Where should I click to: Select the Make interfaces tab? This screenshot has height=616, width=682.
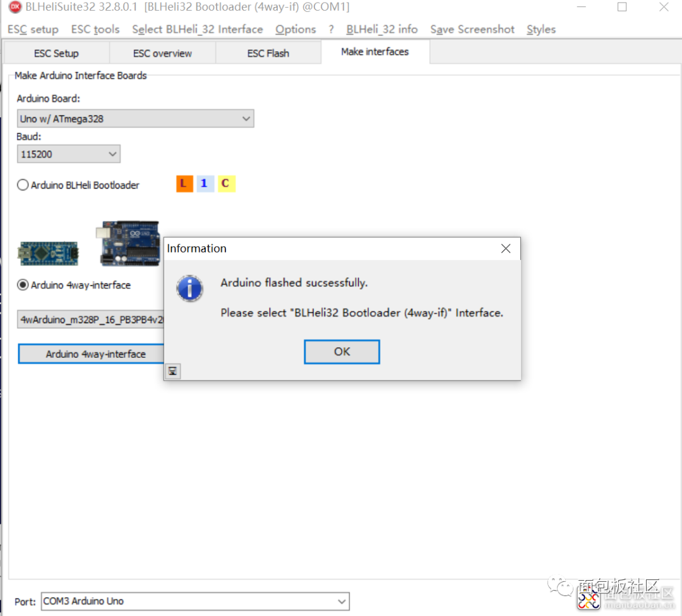point(375,52)
